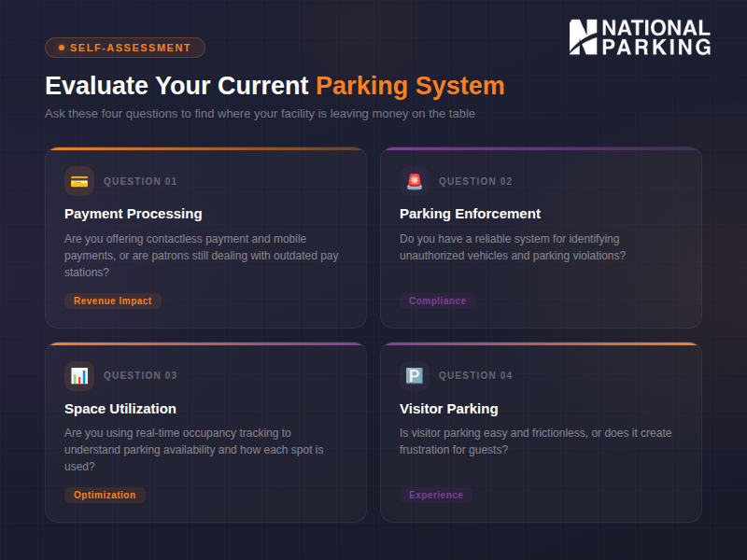Screen dimensions: 747x560
Task: Open the Payment Processing heading
Action: (133, 214)
